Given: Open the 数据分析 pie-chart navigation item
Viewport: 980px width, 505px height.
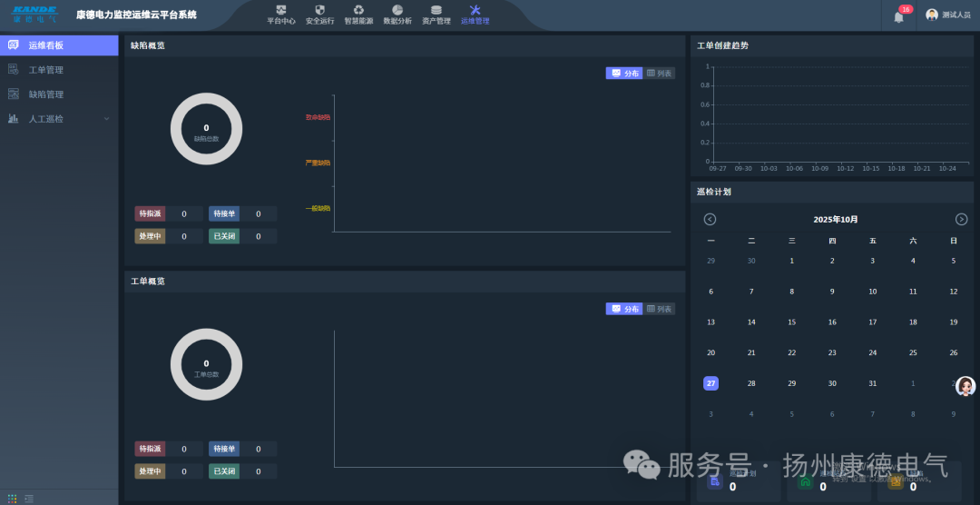Looking at the screenshot, I should coord(397,15).
